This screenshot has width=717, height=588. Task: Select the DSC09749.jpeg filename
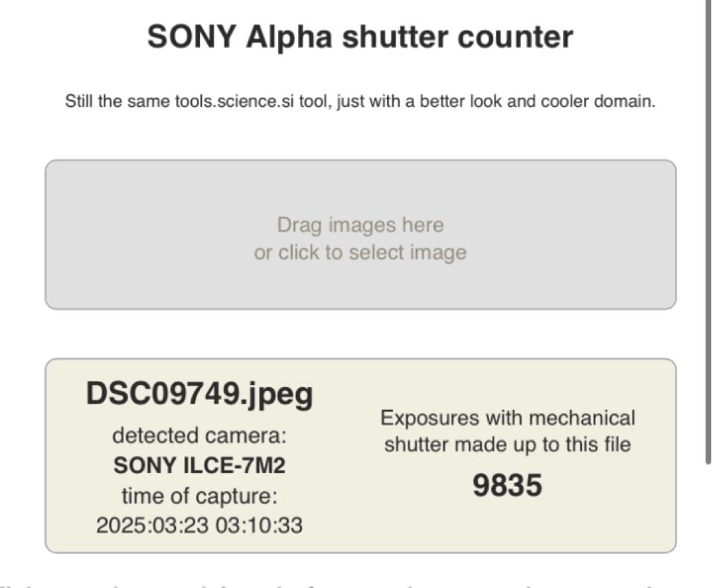(x=200, y=393)
